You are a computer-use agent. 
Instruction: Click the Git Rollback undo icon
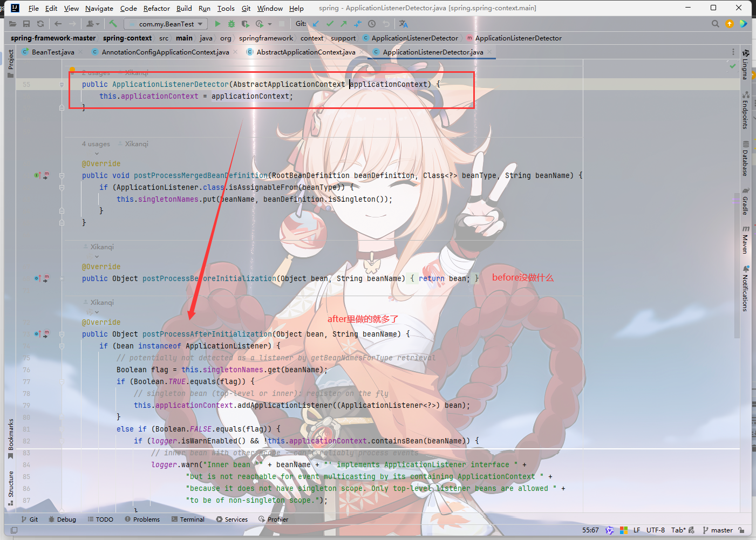(x=386, y=24)
